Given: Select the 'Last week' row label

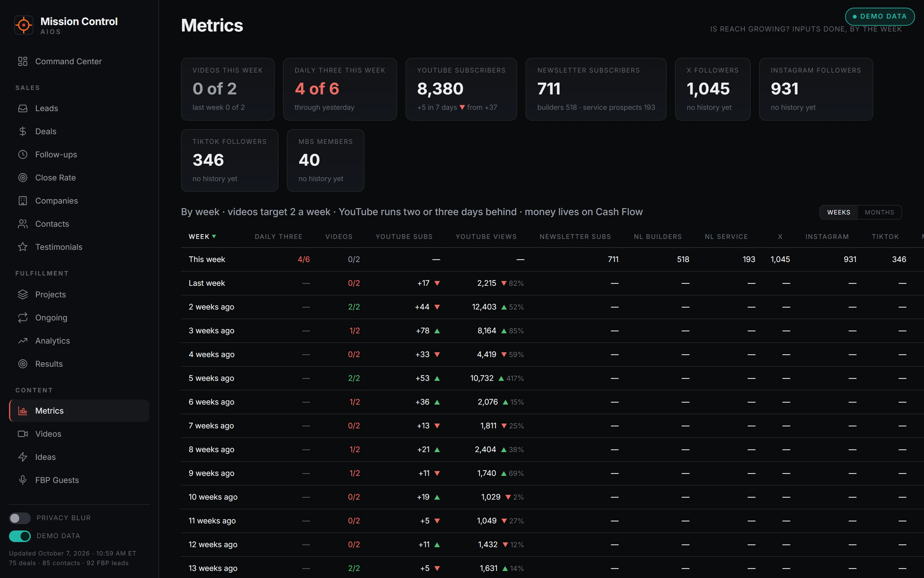Looking at the screenshot, I should tap(207, 283).
